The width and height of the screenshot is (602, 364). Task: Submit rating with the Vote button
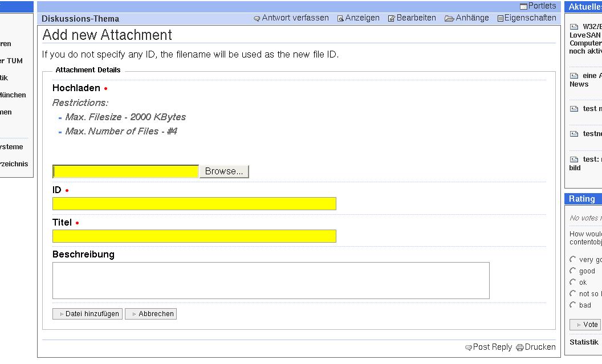pyautogui.click(x=585, y=325)
